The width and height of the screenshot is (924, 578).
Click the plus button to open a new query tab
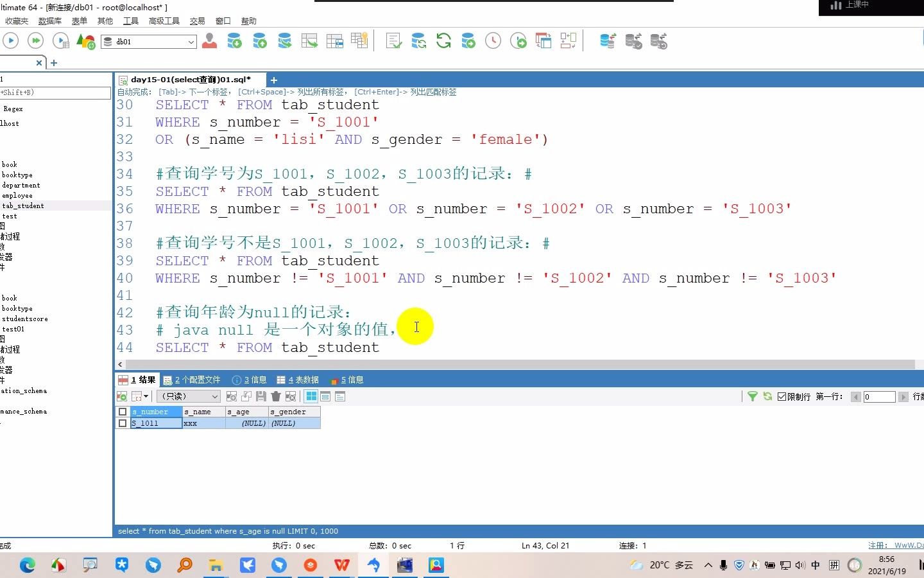point(274,80)
